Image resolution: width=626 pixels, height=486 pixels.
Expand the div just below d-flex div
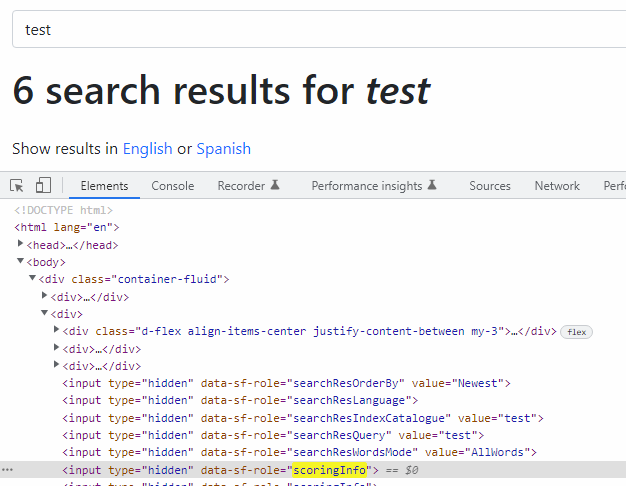tap(56, 347)
